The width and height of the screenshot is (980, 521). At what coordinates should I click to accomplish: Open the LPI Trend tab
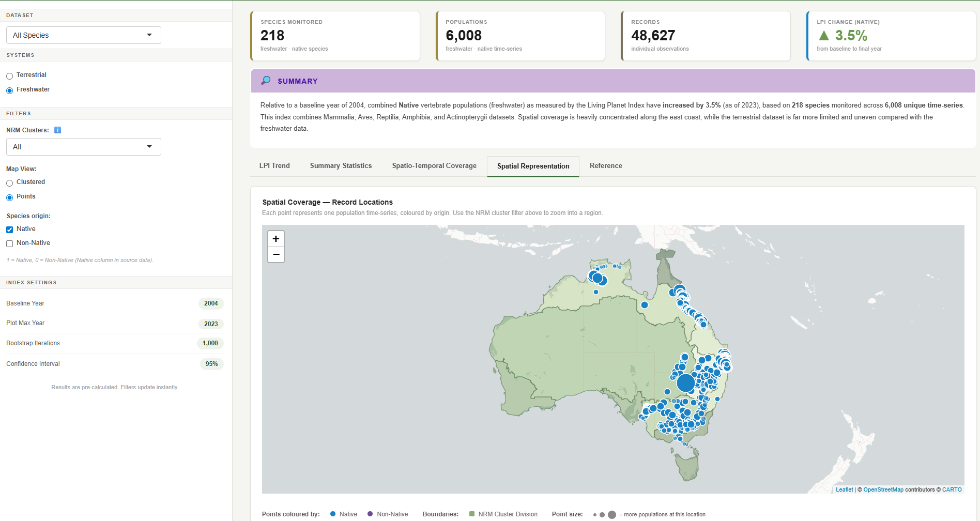point(274,166)
